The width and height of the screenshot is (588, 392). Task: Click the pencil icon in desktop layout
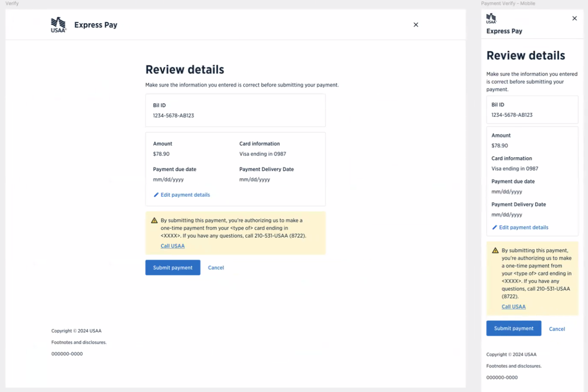[156, 195]
